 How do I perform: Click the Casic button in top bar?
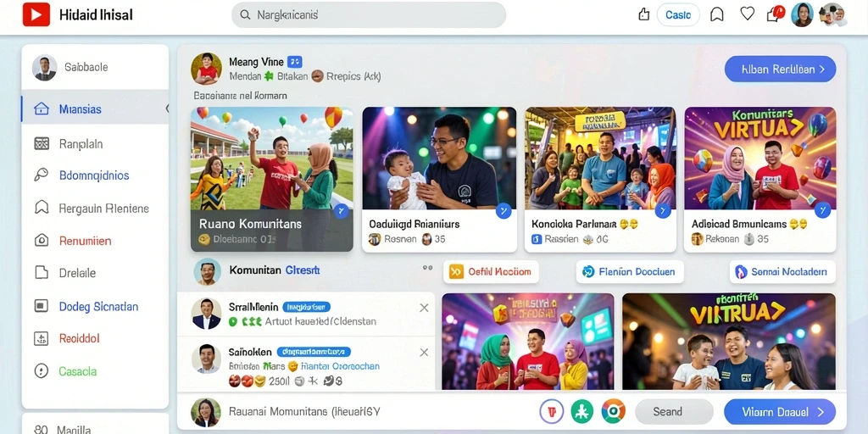click(x=678, y=15)
